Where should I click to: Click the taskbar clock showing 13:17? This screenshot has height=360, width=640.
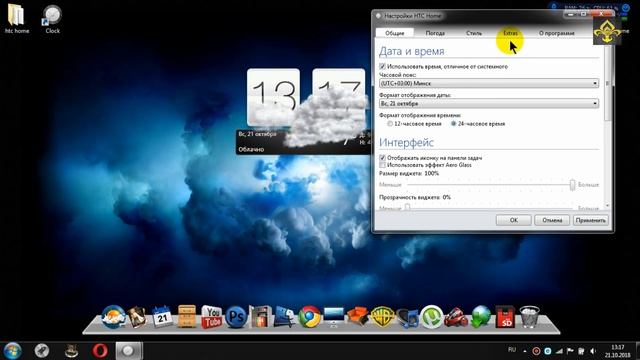618,351
